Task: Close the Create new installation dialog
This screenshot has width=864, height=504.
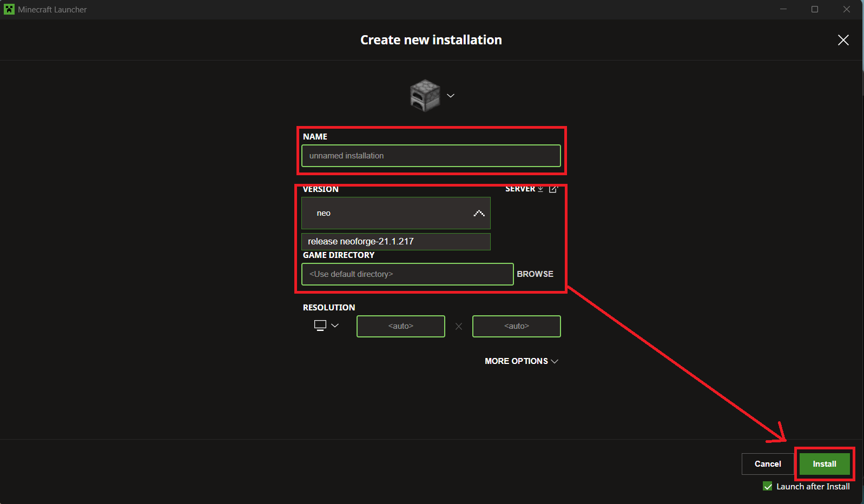Action: click(843, 40)
